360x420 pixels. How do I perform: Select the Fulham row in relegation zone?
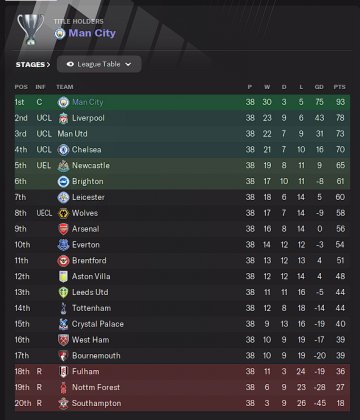182,371
